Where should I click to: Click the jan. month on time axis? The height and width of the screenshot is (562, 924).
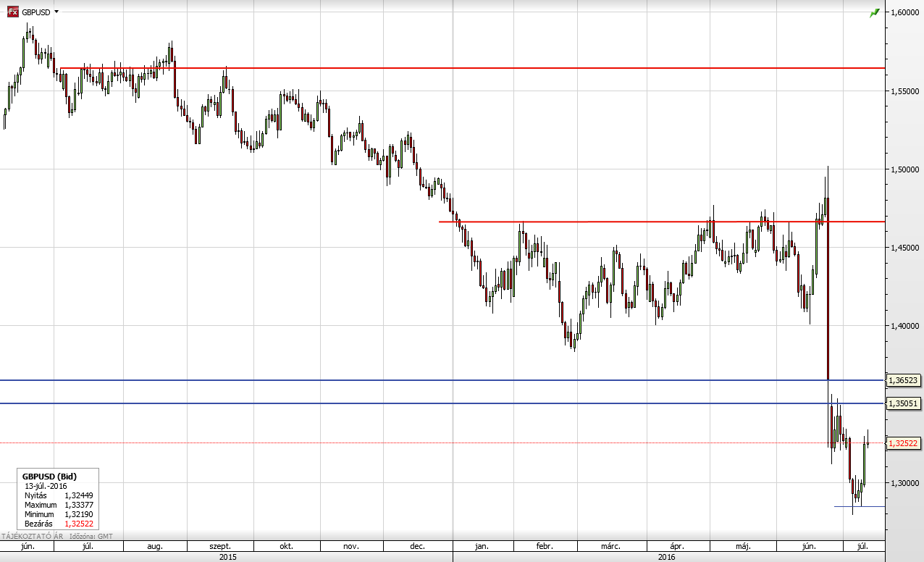482,547
